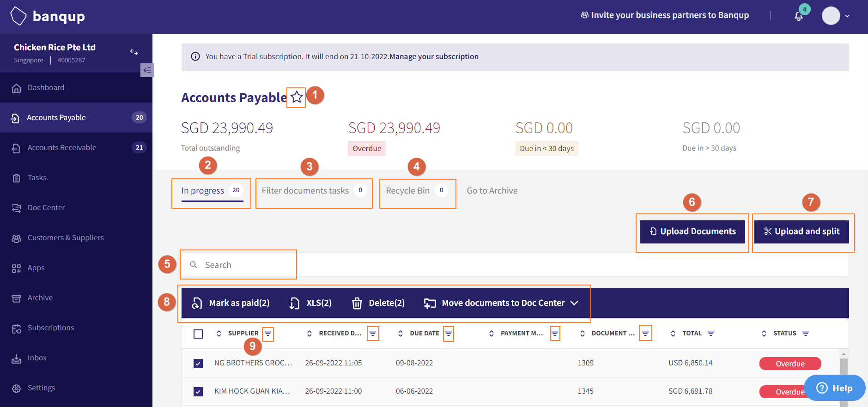Click the Overdue amount badge
This screenshot has width=868, height=407.
click(367, 148)
